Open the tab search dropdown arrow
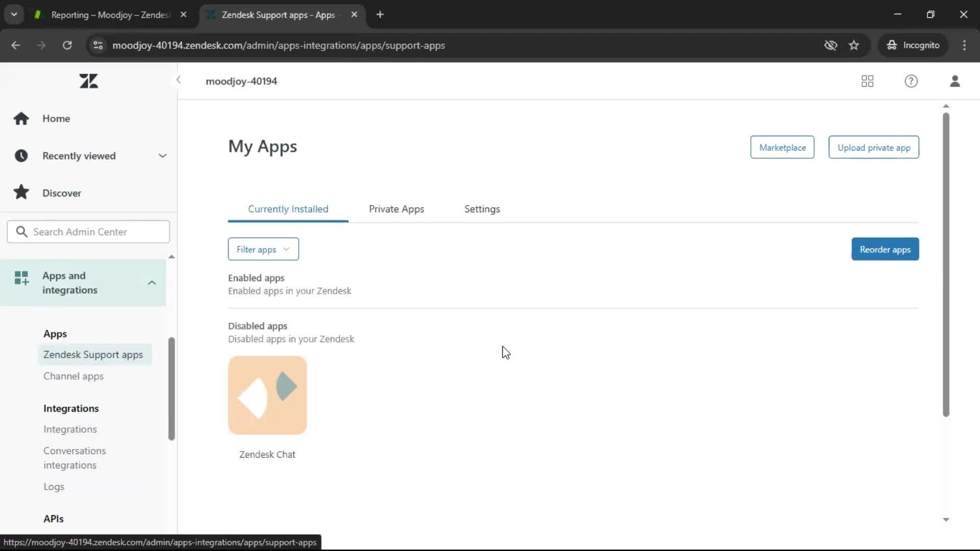This screenshot has width=980, height=551. pyautogui.click(x=14, y=15)
